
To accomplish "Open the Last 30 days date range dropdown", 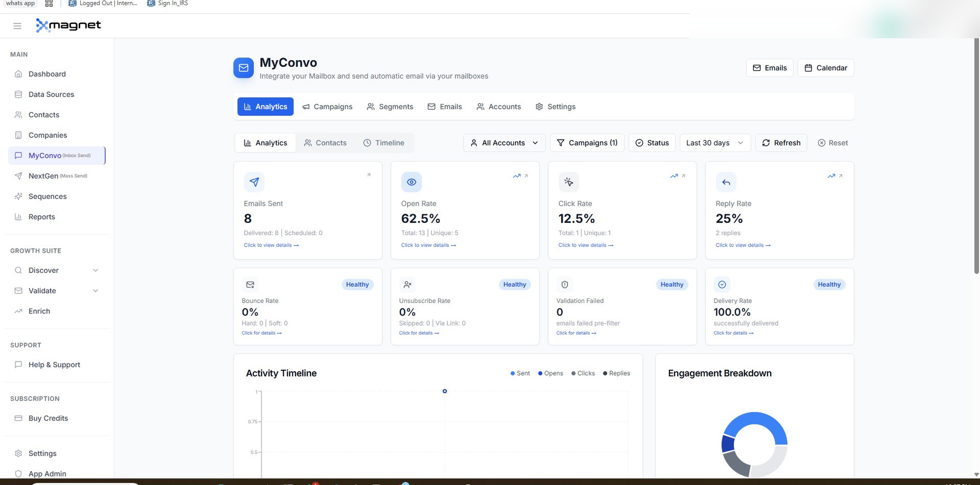I will [x=714, y=142].
